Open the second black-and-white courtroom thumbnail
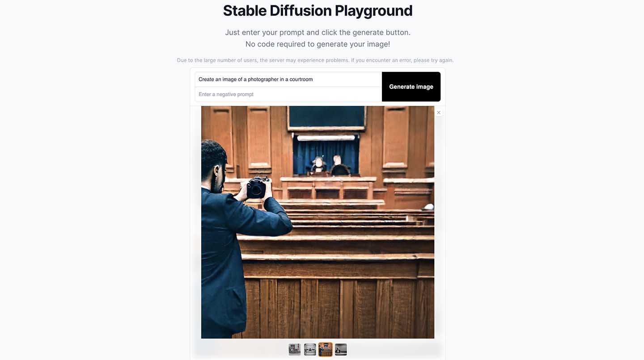The image size is (644, 360). click(x=310, y=349)
